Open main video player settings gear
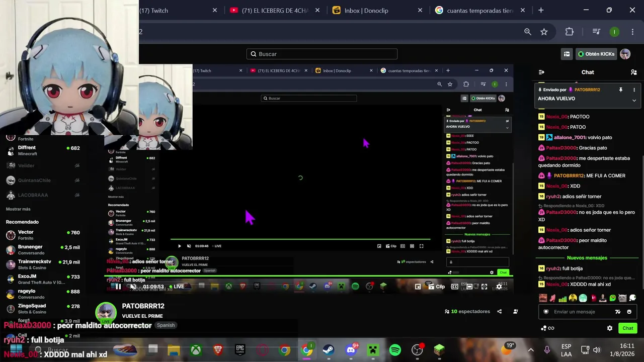The width and height of the screenshot is (644, 362). 499,287
